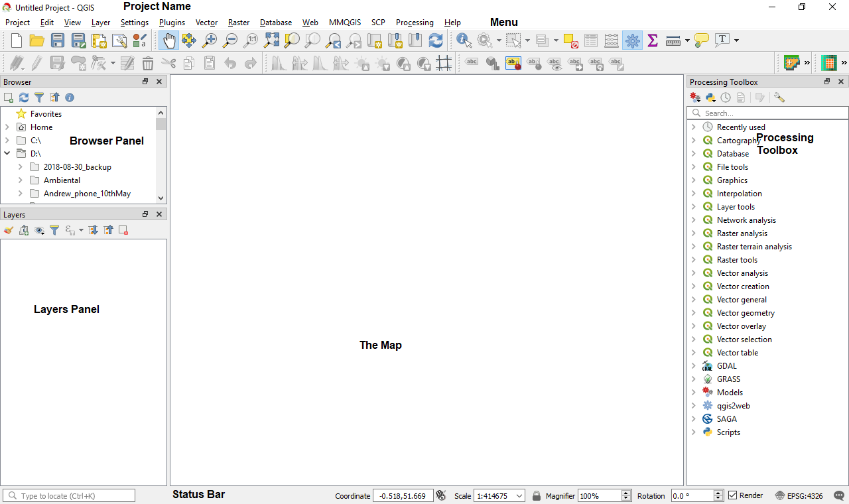Click the Coordinate input field
849x504 pixels.
tap(403, 495)
